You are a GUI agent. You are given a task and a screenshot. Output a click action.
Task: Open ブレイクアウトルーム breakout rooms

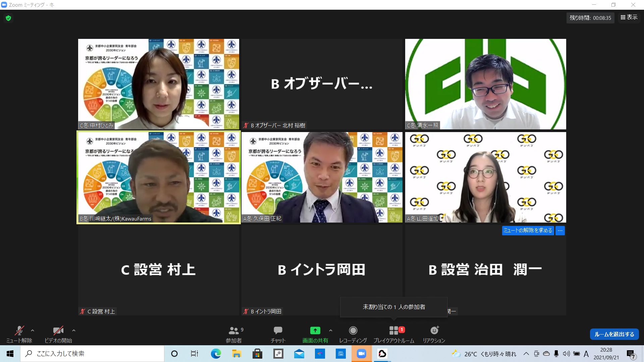click(394, 334)
